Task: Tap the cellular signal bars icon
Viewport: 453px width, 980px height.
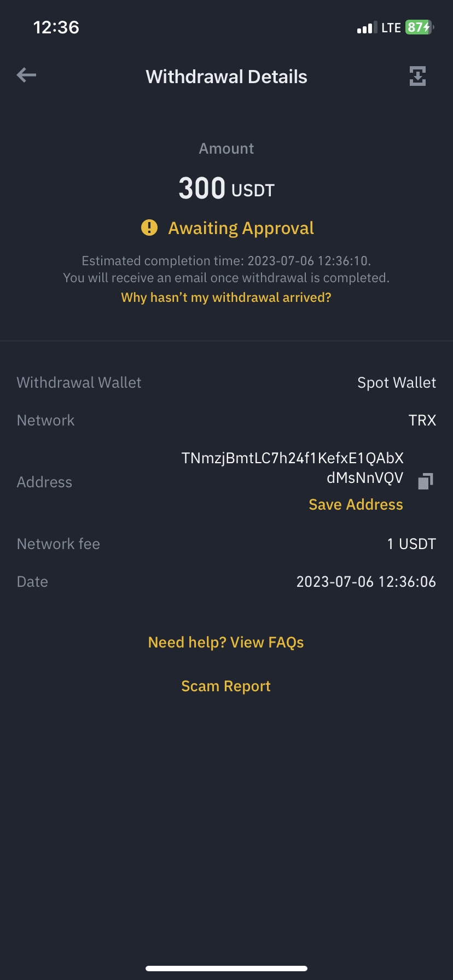Action: pyautogui.click(x=367, y=28)
